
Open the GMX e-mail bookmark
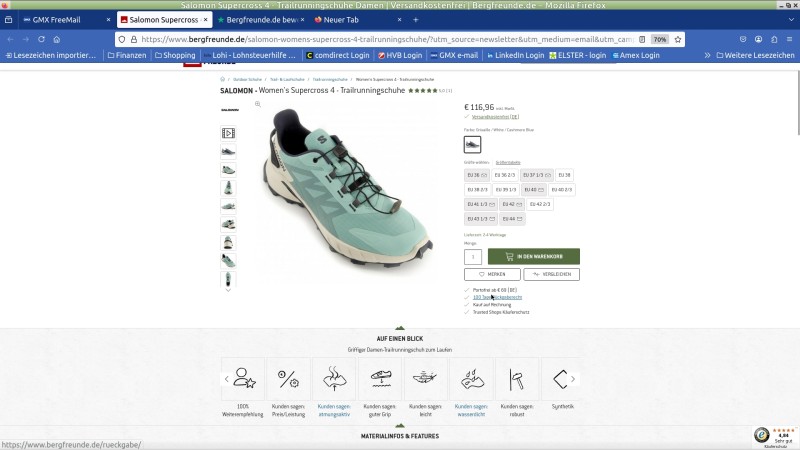tap(454, 55)
